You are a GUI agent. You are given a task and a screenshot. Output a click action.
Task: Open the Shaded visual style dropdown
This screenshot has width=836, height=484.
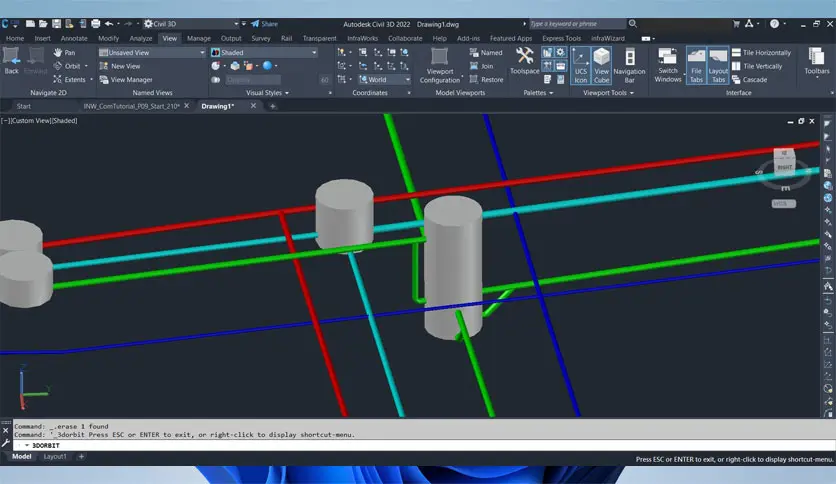(x=264, y=52)
